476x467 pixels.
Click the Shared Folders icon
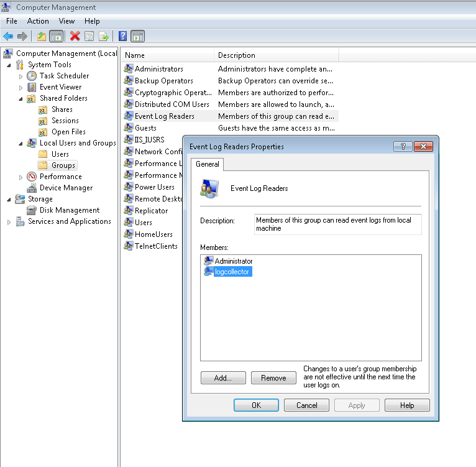tap(31, 98)
